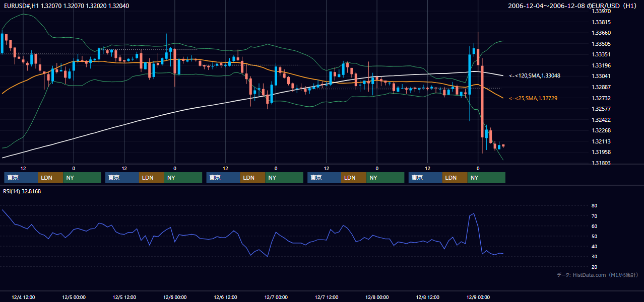Click the 12/5 00:00 date label
The height and width of the screenshot is (302, 644).
pos(74,297)
